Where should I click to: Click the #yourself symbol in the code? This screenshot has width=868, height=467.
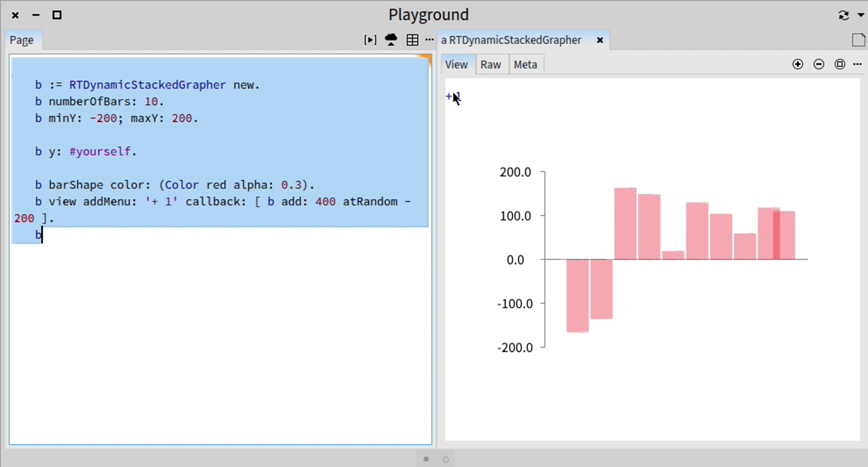(100, 152)
